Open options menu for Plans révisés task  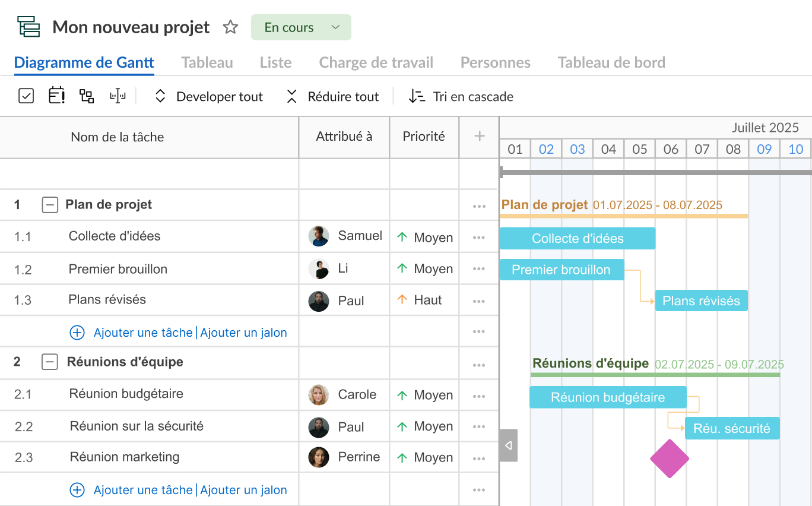click(x=479, y=301)
